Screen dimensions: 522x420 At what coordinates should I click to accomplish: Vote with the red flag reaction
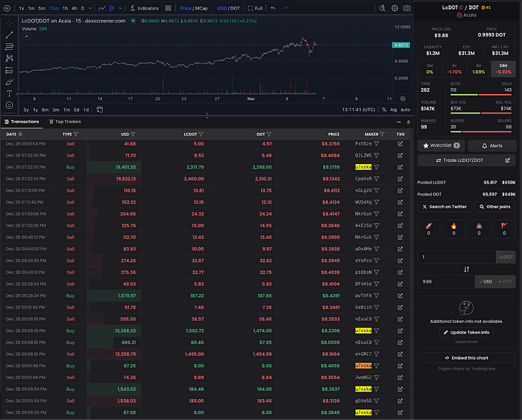click(504, 229)
